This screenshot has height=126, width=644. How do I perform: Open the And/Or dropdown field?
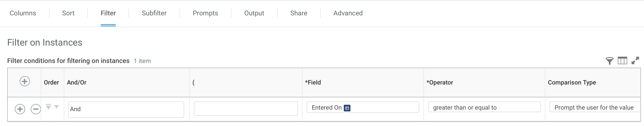point(126,109)
